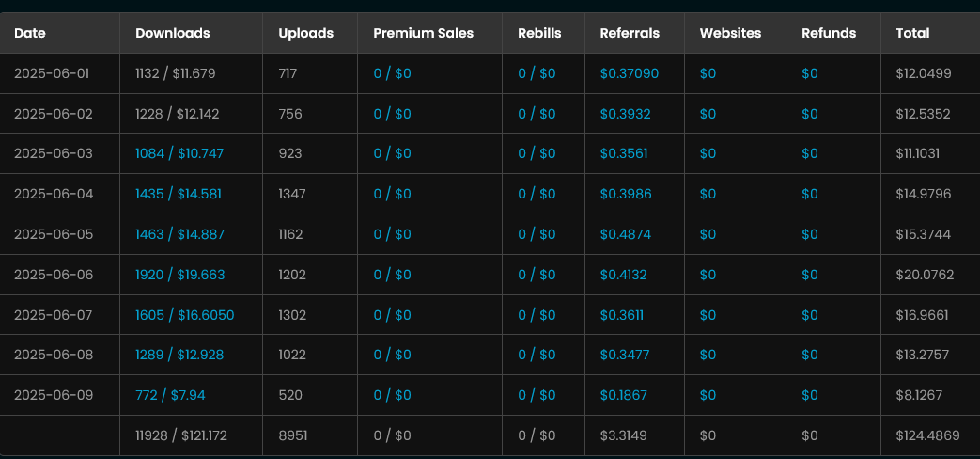Open Refunds $0 for 2025-06-08
This screenshot has height=459, width=980.
[x=809, y=356]
